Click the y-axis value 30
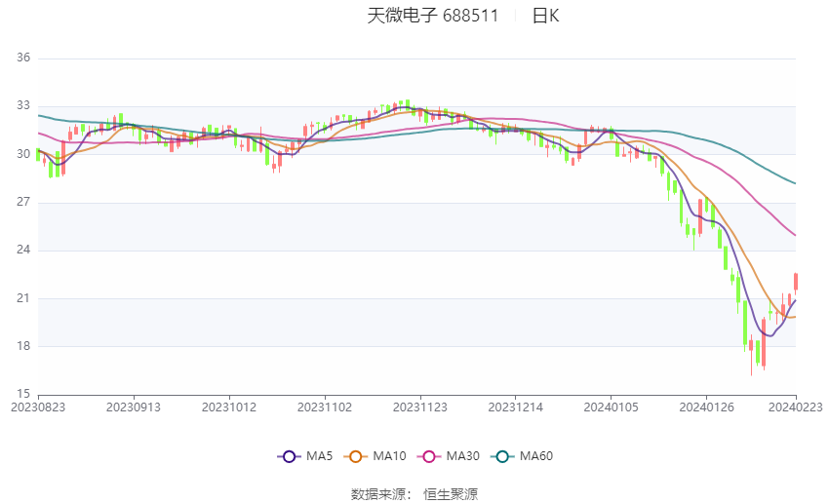The height and width of the screenshot is (504, 829). pyautogui.click(x=23, y=154)
